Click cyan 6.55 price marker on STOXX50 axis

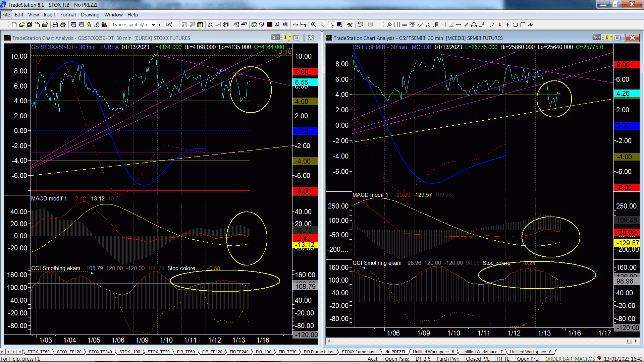coord(305,82)
